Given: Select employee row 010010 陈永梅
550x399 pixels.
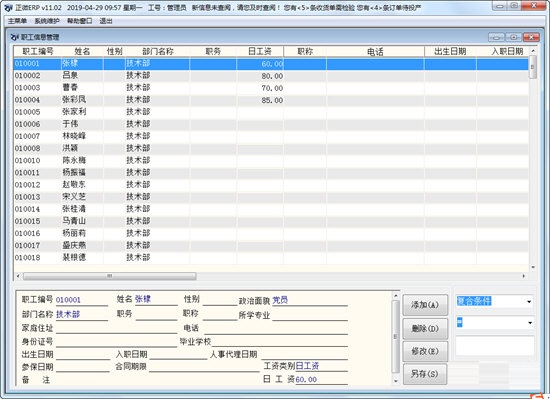Looking at the screenshot, I should pos(271,161).
